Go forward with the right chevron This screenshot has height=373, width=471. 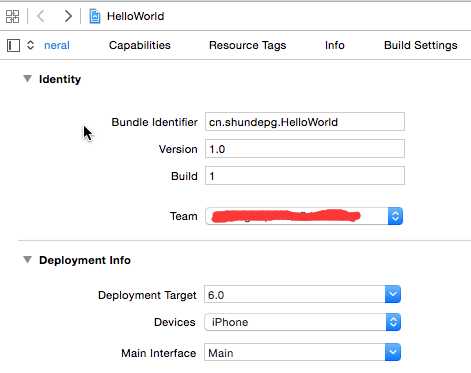tap(68, 16)
